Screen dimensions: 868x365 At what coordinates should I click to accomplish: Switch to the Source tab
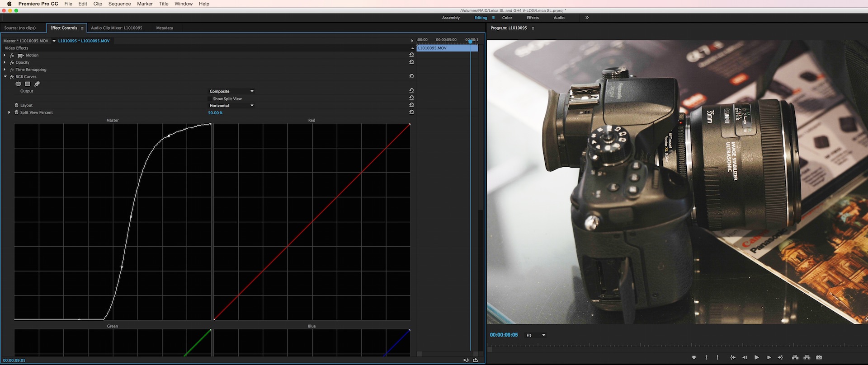[20, 28]
